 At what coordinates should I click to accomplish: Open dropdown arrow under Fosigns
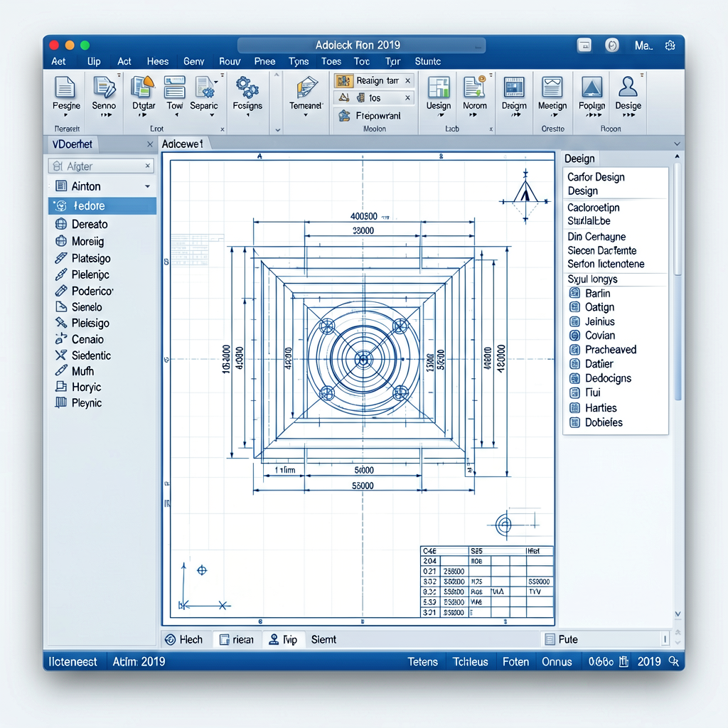pyautogui.click(x=247, y=115)
